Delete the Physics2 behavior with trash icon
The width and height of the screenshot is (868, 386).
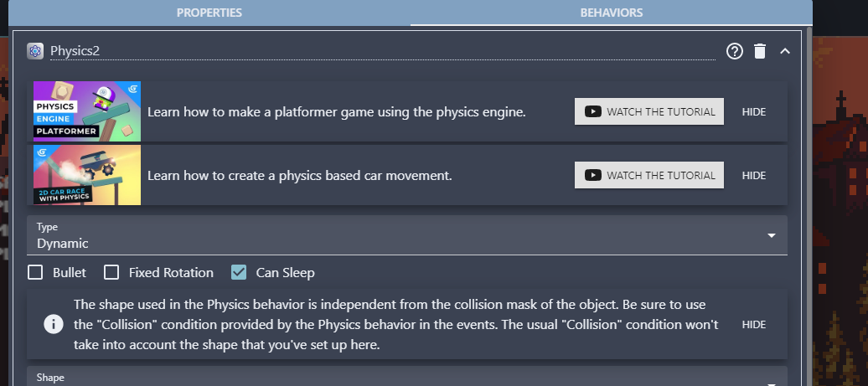(759, 51)
